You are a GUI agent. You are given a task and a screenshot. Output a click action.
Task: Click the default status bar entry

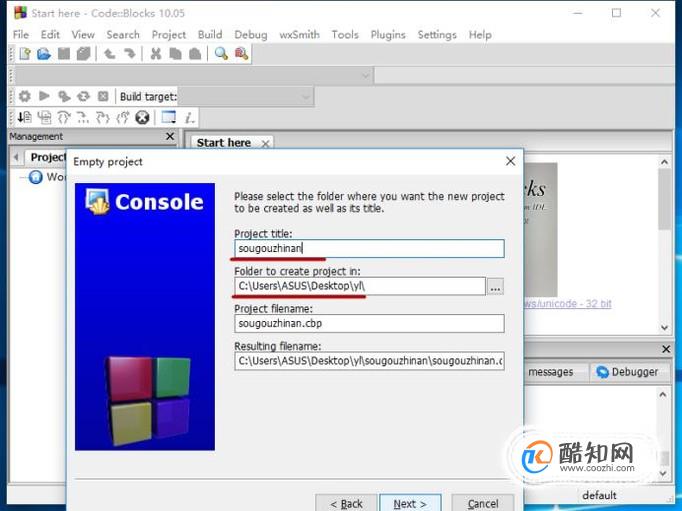[x=599, y=495]
